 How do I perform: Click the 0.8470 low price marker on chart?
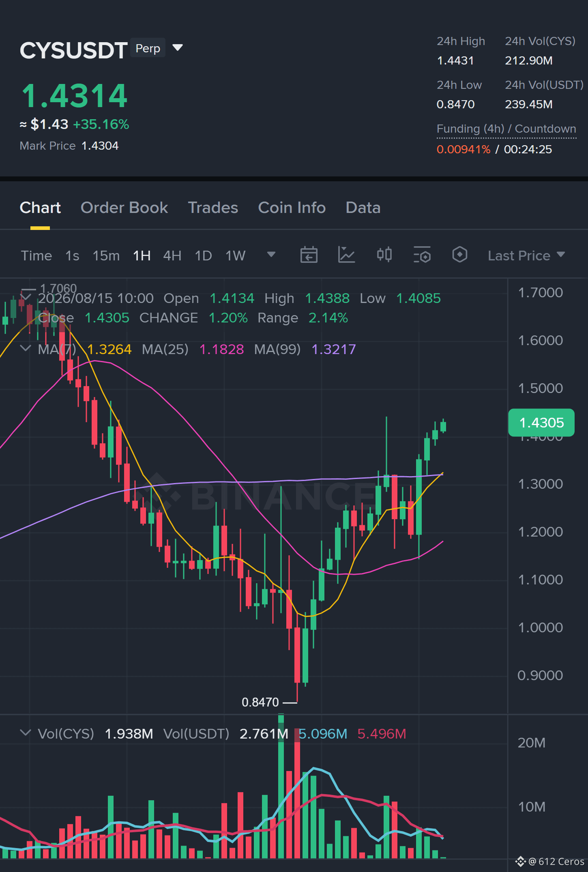click(260, 702)
